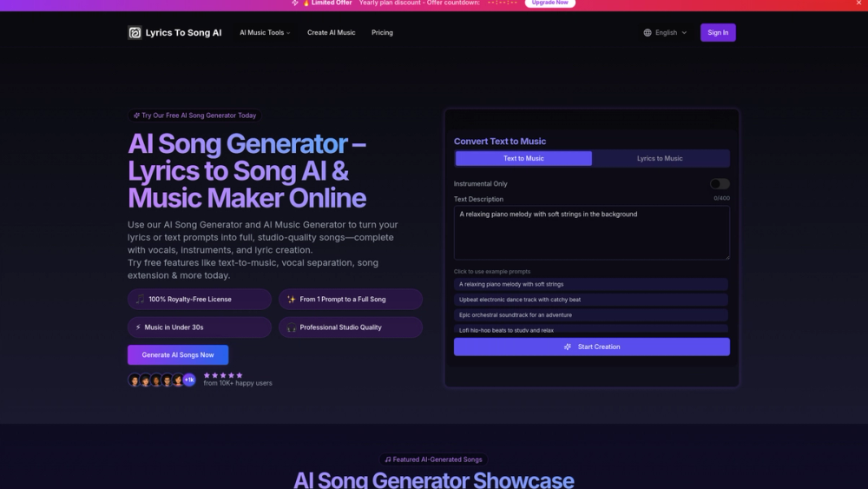Select the Lofi hip-hop beats example prompt

(x=590, y=329)
